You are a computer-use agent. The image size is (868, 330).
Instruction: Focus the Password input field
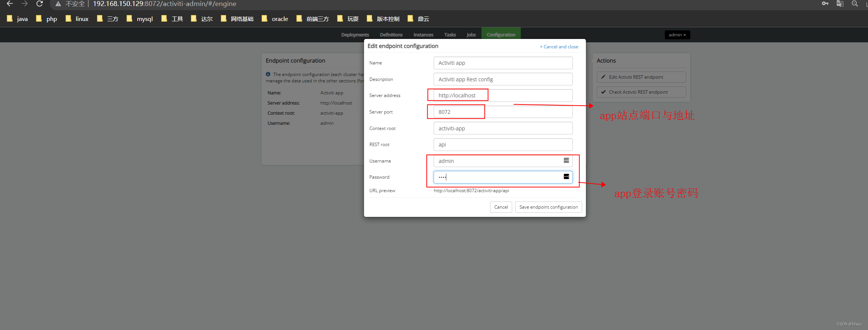tap(503, 177)
